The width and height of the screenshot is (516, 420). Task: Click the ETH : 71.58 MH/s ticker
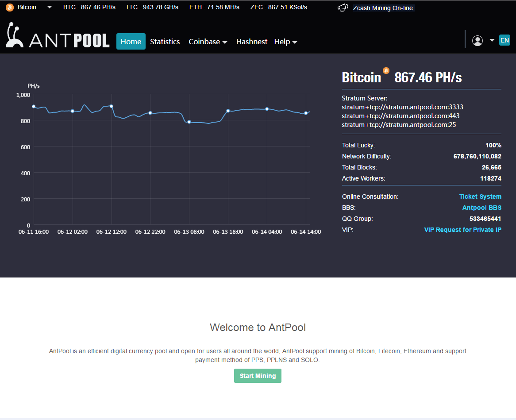point(214,7)
